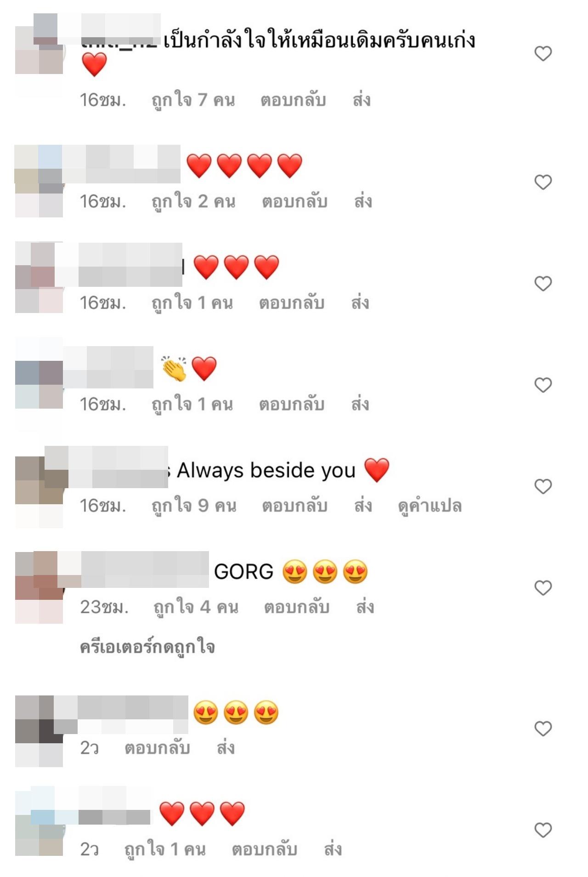
Task: View 4 likes on the GORG comment
Action: pos(196,608)
